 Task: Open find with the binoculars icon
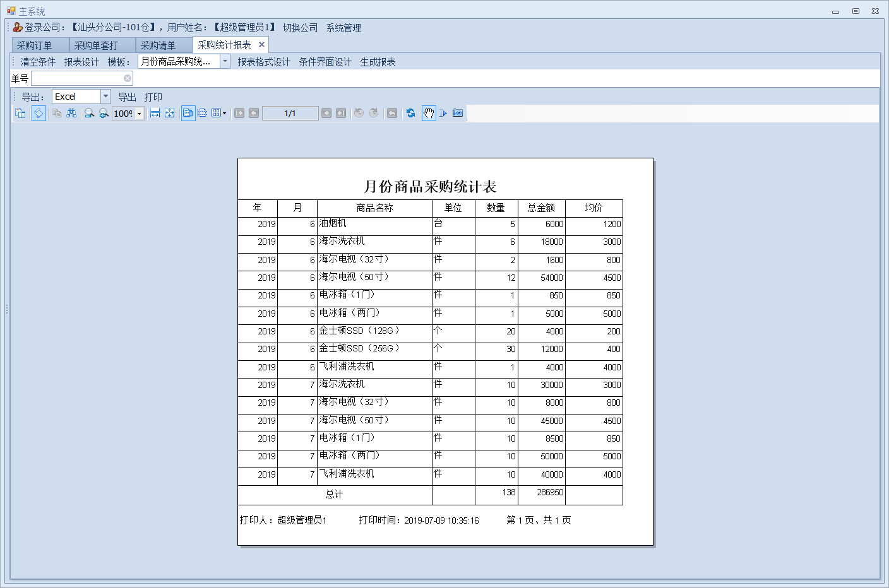(71, 113)
